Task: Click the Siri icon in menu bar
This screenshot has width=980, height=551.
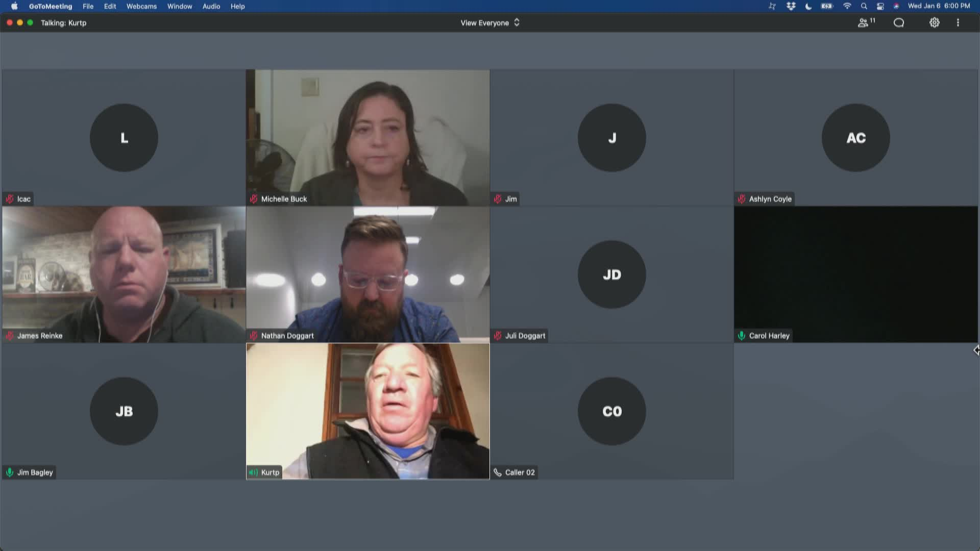Action: pos(896,6)
